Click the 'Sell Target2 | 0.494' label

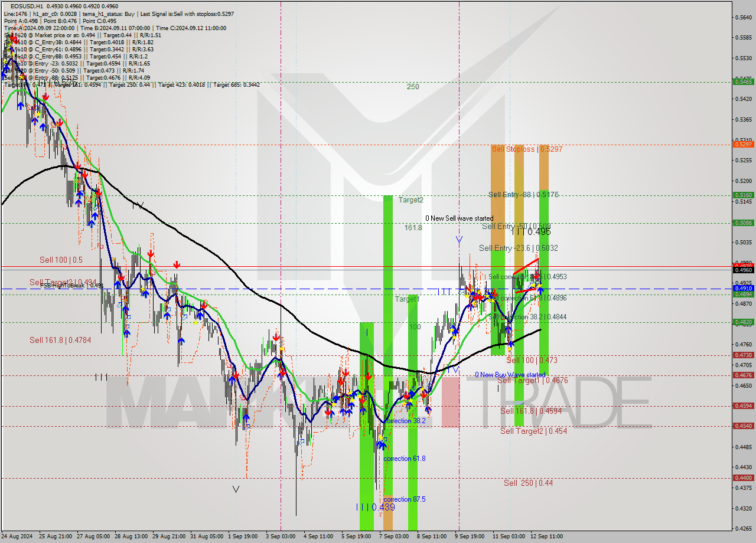tap(63, 282)
